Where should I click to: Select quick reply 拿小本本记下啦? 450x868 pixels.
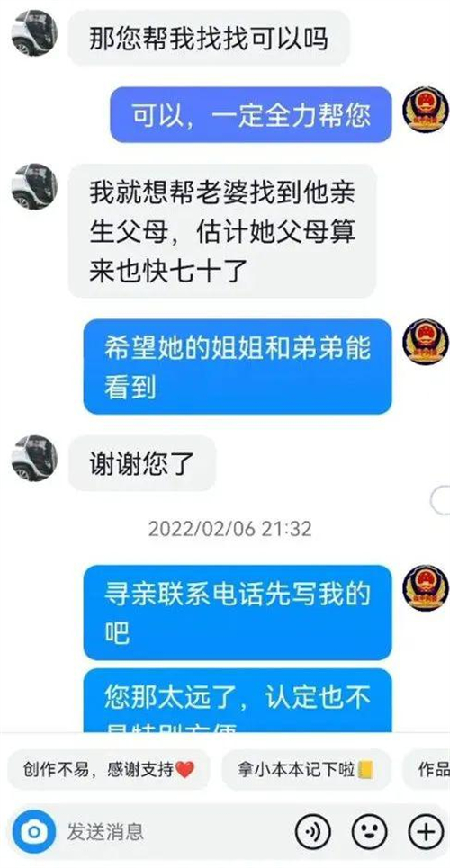[x=307, y=769]
